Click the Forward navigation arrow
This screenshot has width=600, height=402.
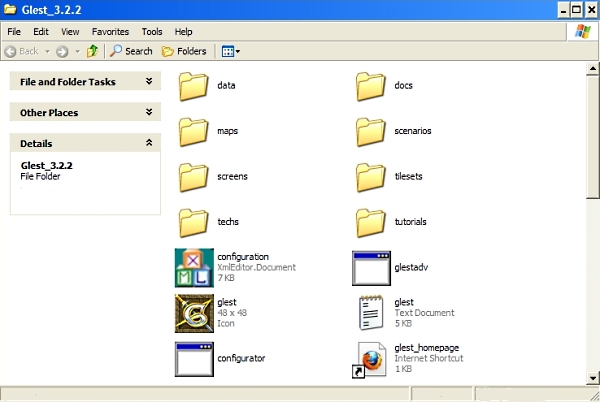click(62, 51)
